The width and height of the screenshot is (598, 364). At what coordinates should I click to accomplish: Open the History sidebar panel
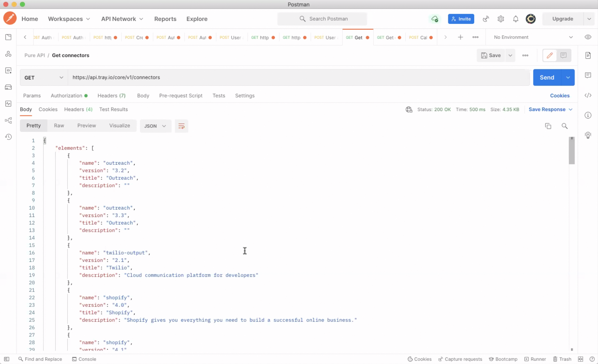pyautogui.click(x=8, y=137)
